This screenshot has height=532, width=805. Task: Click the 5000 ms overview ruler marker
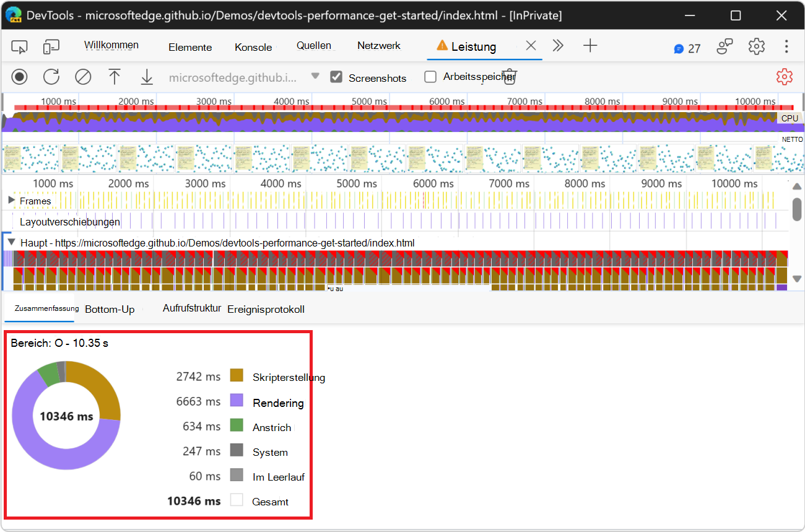point(369,101)
